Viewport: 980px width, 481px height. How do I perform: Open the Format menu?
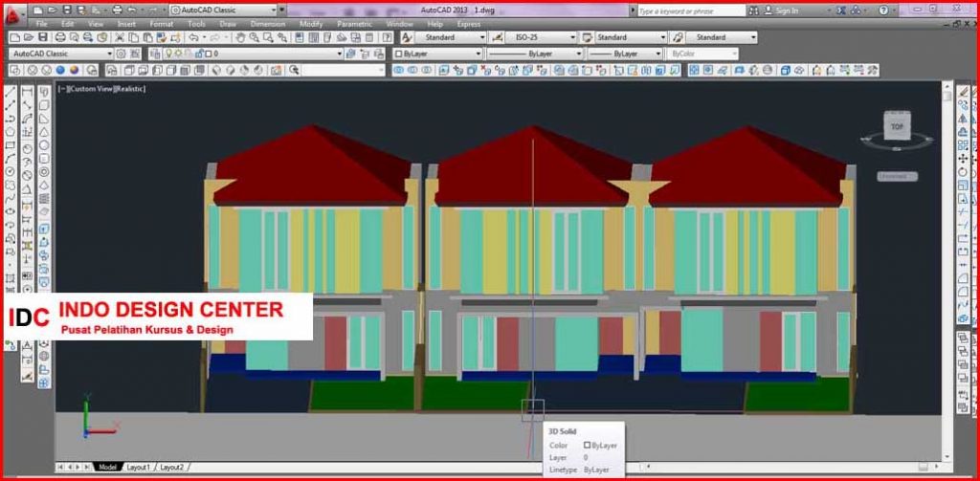(161, 24)
